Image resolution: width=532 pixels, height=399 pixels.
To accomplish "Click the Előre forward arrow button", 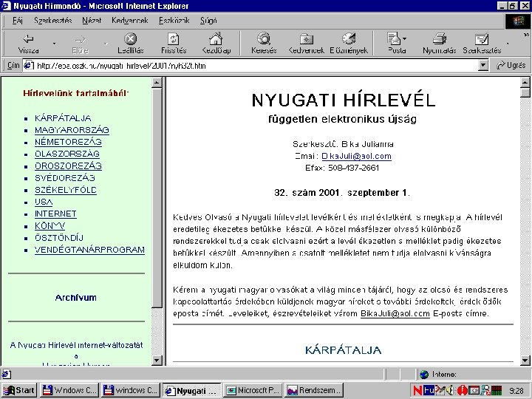I will [80, 44].
